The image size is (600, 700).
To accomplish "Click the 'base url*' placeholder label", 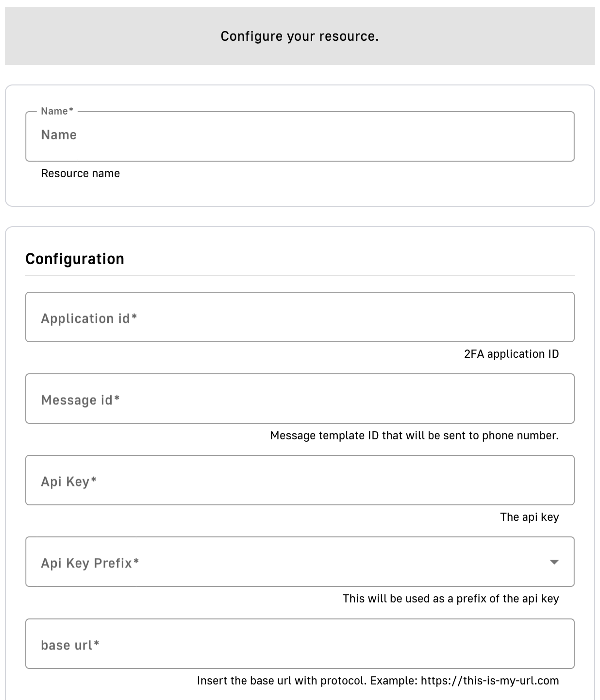I will pos(70,645).
